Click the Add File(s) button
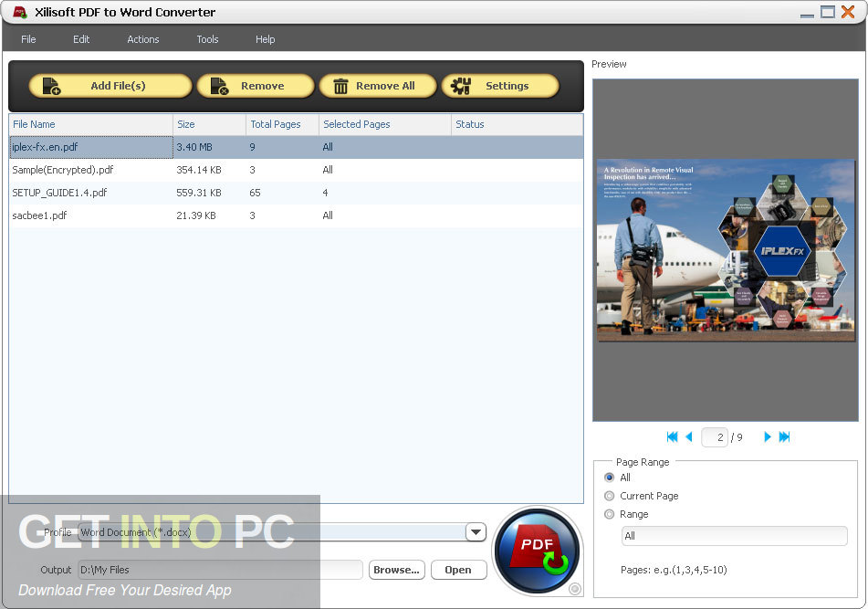This screenshot has width=868, height=609. pos(110,86)
